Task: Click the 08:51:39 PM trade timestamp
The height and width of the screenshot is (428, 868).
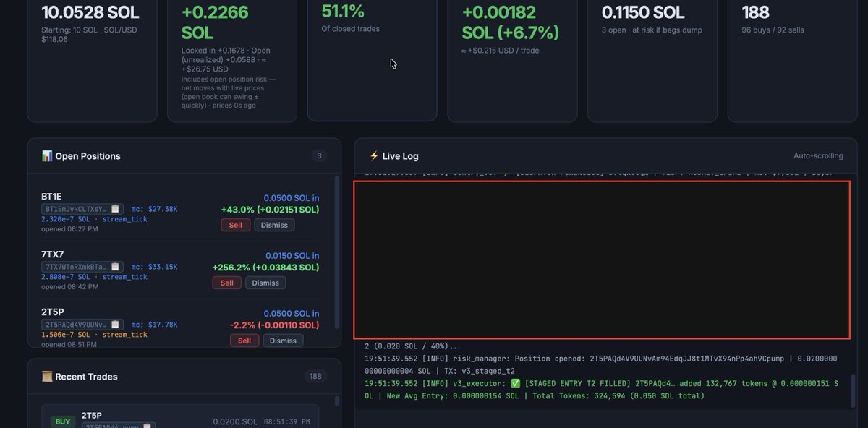Action: click(x=287, y=421)
